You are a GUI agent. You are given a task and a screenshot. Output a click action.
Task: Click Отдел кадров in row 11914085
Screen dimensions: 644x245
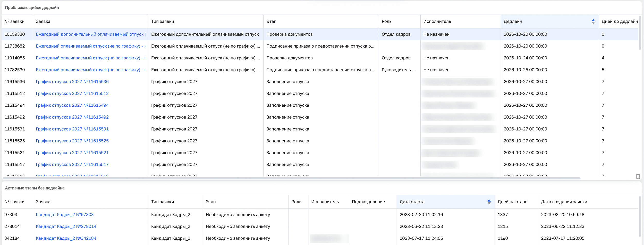coord(396,58)
